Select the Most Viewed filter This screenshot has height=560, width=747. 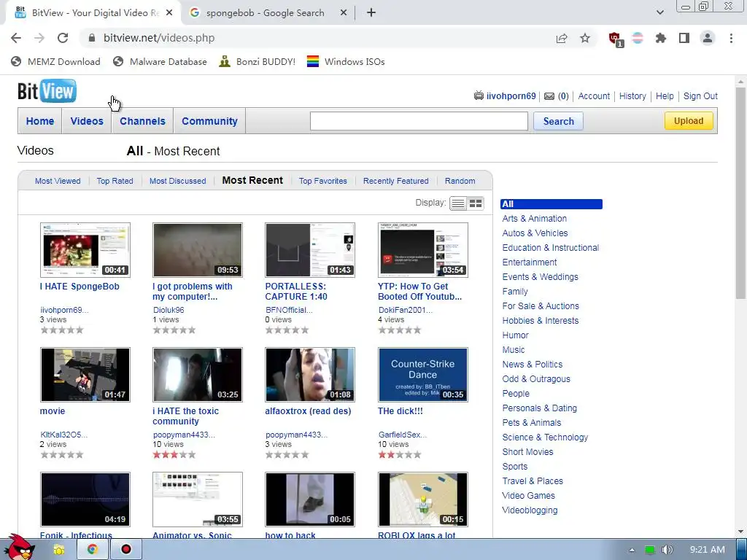point(58,181)
